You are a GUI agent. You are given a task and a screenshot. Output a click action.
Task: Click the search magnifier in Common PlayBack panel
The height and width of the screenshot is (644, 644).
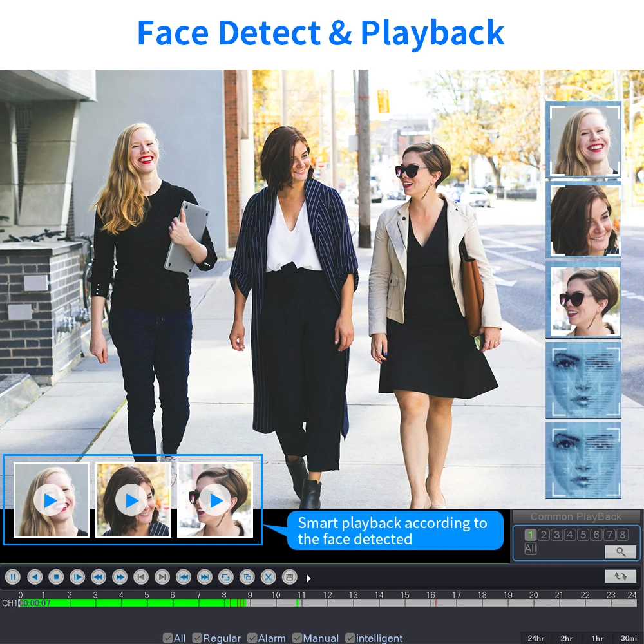[620, 552]
